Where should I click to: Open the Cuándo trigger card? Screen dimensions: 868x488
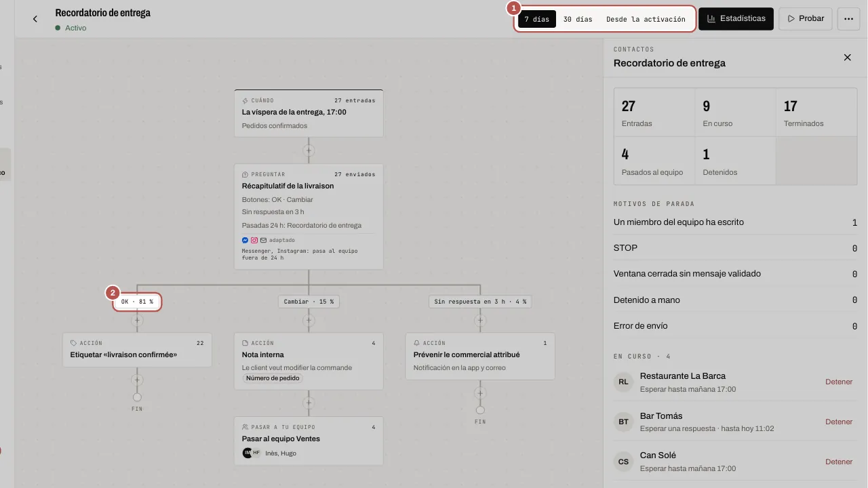[309, 113]
